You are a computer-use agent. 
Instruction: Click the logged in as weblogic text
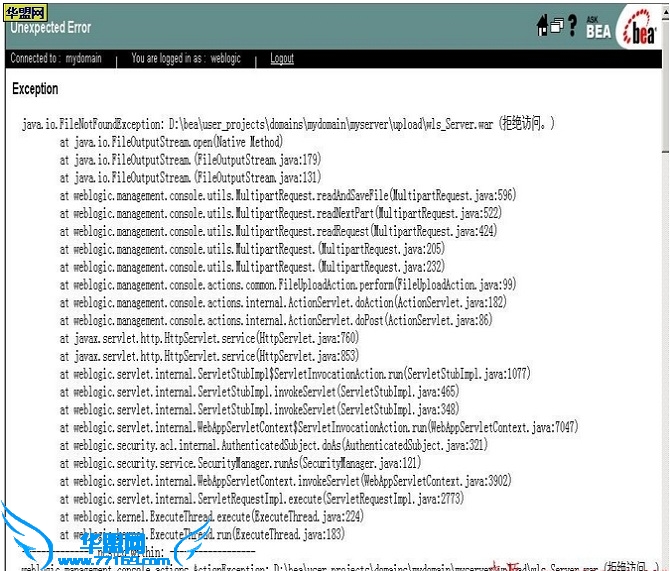coord(186,59)
